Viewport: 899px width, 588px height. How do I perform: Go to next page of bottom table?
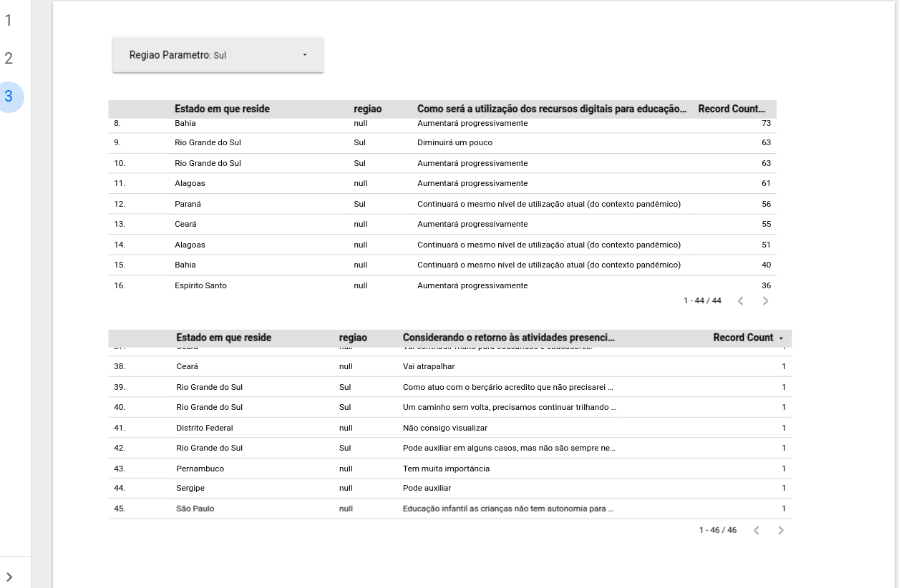tap(781, 530)
